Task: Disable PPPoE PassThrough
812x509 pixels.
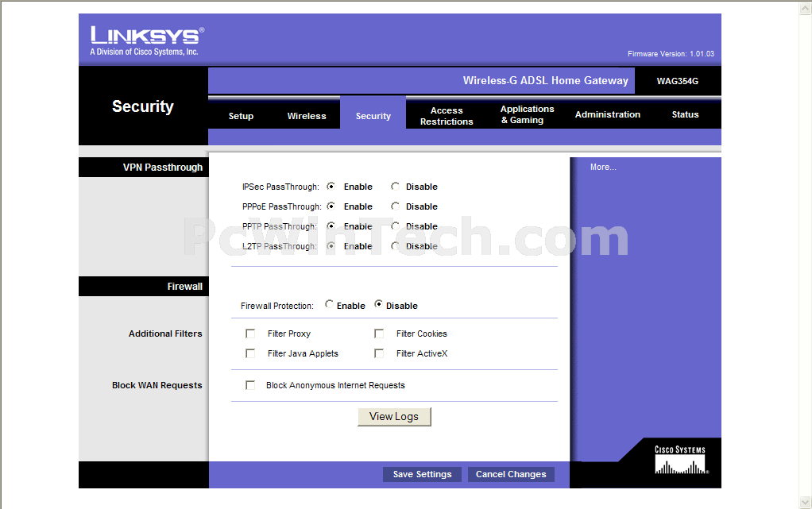Action: (395, 206)
